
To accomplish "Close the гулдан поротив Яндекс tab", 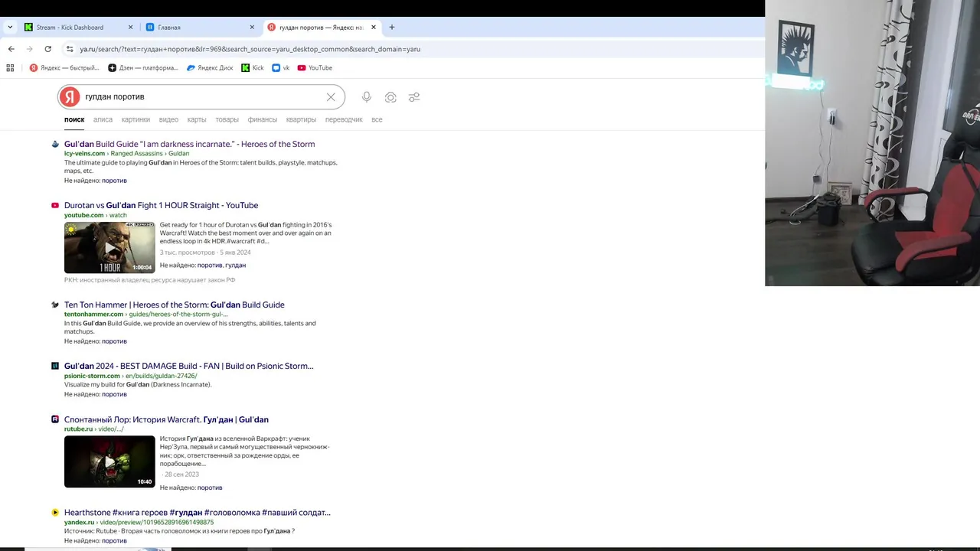I will pos(374,27).
